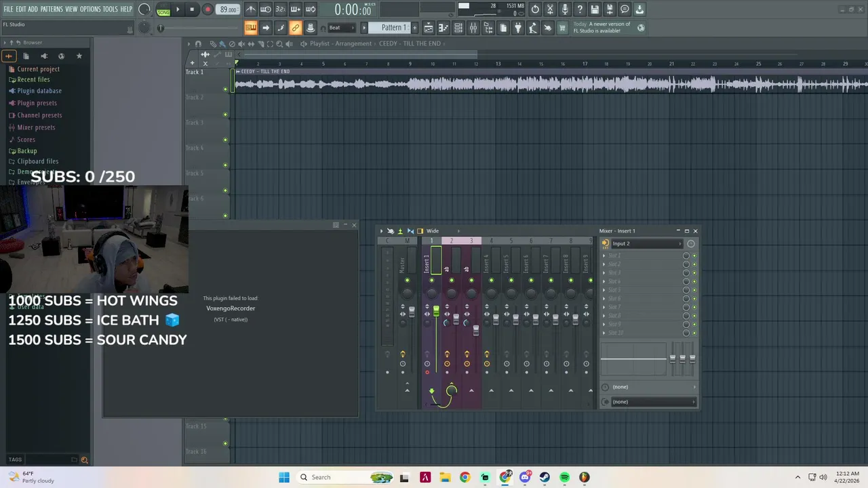Toggle multilink to controllers link icon
This screenshot has width=868, height=488.
[x=296, y=28]
